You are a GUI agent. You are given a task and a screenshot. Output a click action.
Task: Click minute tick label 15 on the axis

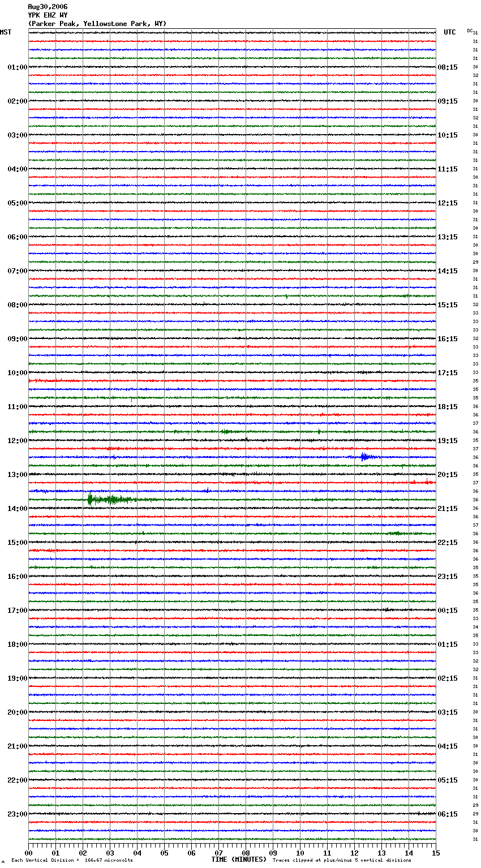(x=436, y=853)
